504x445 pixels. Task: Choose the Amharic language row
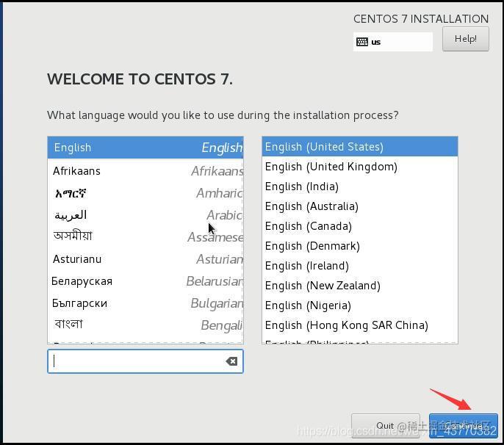tap(145, 193)
